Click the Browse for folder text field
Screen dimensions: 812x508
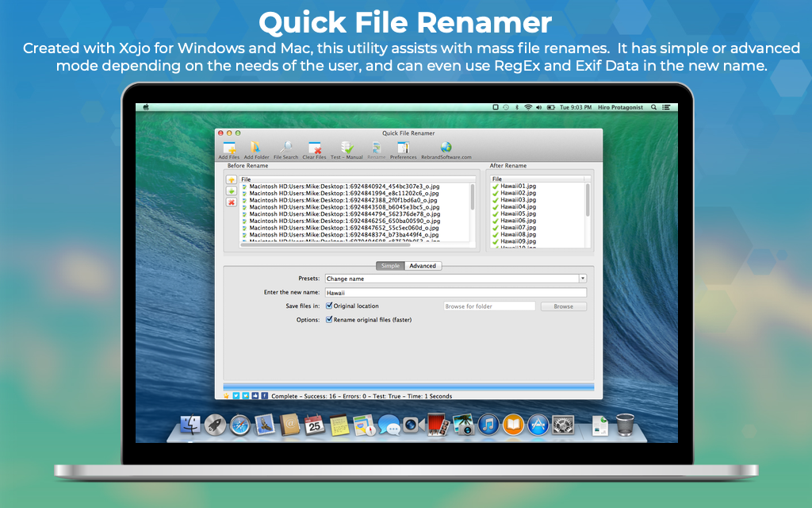pos(489,306)
